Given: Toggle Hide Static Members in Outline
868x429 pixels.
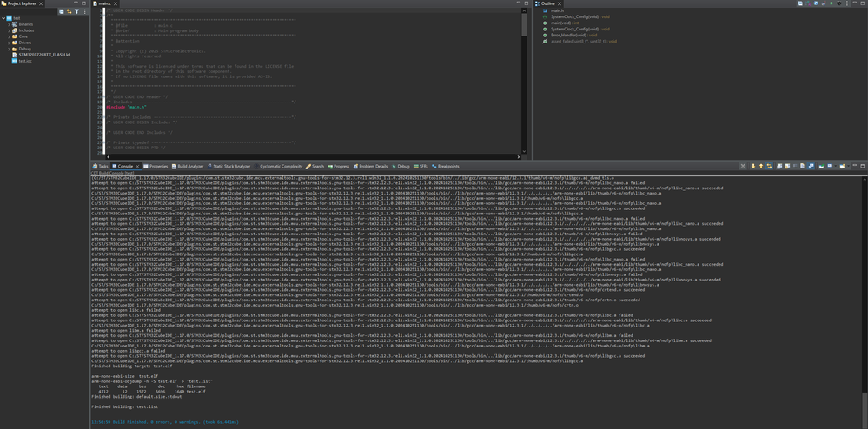Looking at the screenshot, I should tap(823, 3).
